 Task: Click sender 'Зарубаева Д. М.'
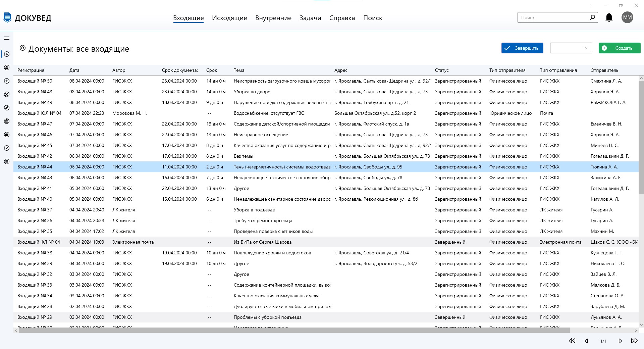click(x=608, y=306)
